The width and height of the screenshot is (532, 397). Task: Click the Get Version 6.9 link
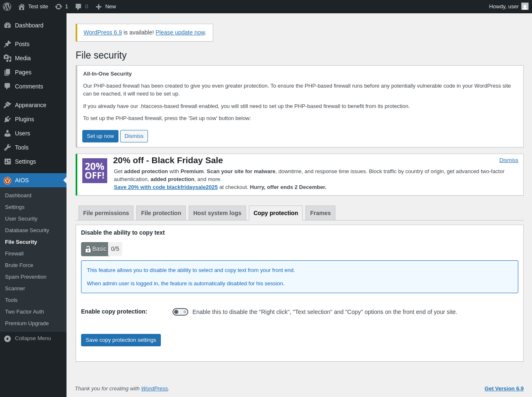click(x=504, y=389)
